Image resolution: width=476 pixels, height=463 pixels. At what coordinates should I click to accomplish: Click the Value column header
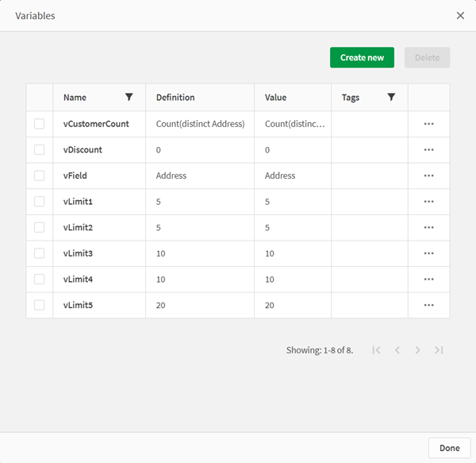click(x=275, y=98)
